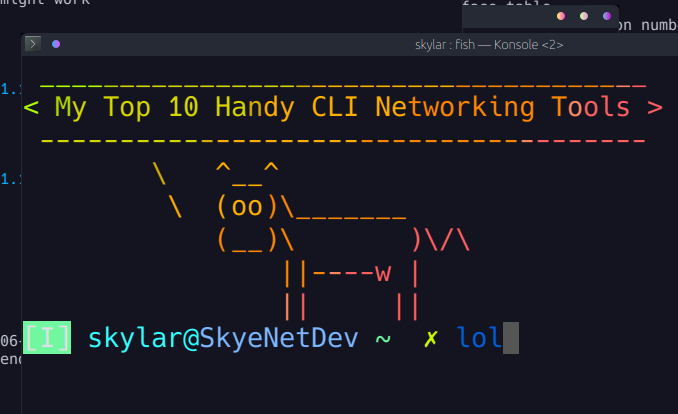Screen dimensions: 678x414
Task: Click the cream dot button in background window
Action: (x=584, y=16)
